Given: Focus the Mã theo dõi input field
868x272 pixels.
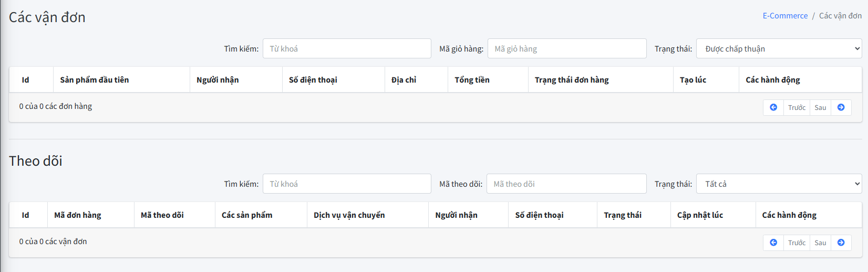Looking at the screenshot, I should 566,184.
